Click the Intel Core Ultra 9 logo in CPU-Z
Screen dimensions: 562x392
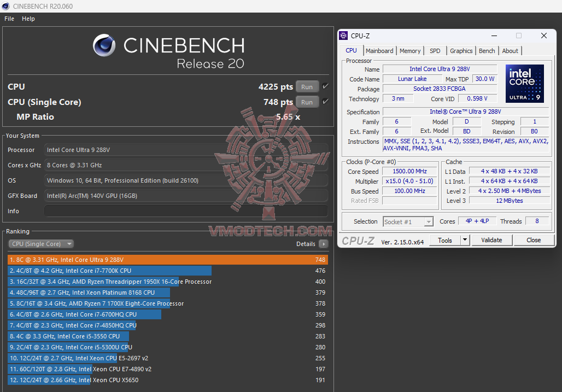(x=524, y=84)
